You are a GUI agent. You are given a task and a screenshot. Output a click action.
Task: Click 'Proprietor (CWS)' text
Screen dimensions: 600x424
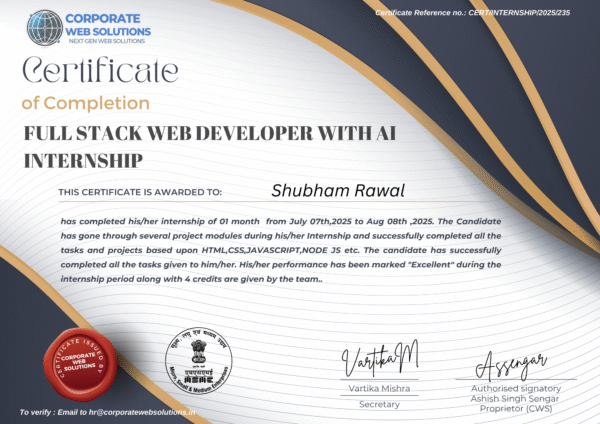(x=516, y=409)
